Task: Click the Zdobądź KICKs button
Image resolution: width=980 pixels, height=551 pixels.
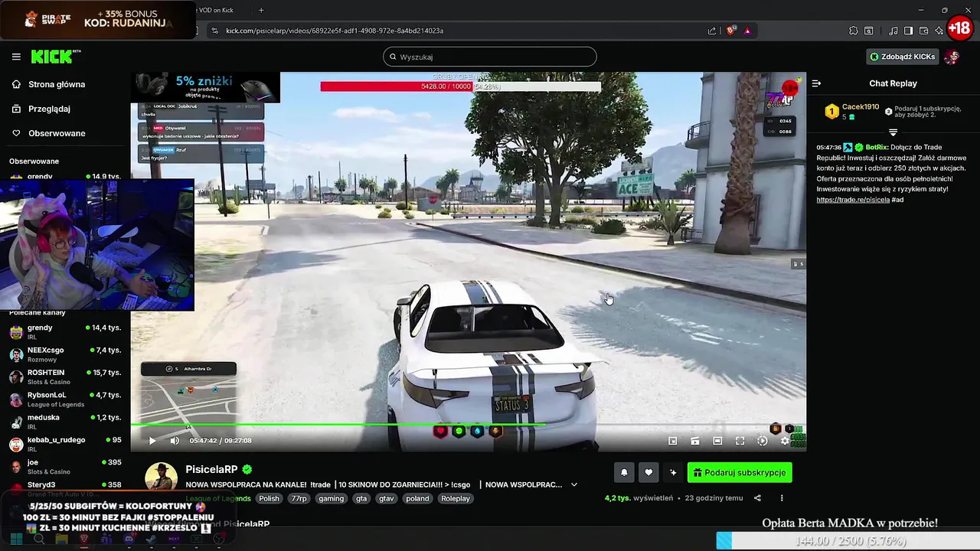Action: coord(902,57)
